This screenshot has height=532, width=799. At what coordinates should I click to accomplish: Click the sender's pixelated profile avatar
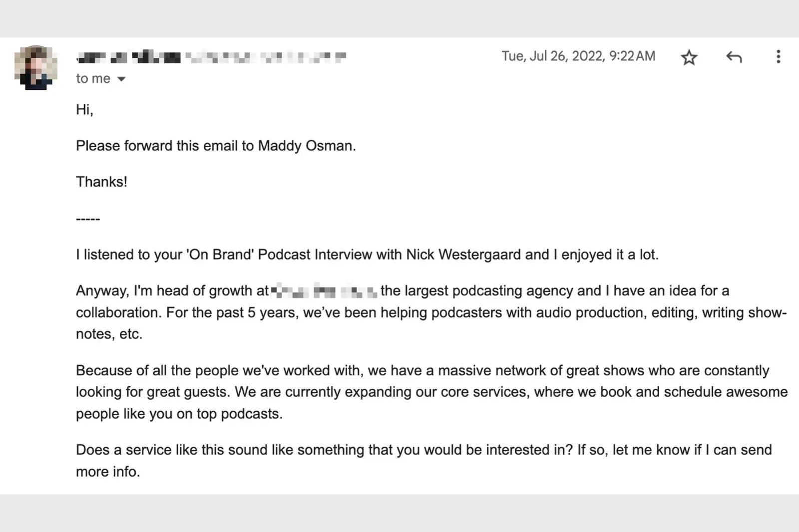pyautogui.click(x=36, y=67)
